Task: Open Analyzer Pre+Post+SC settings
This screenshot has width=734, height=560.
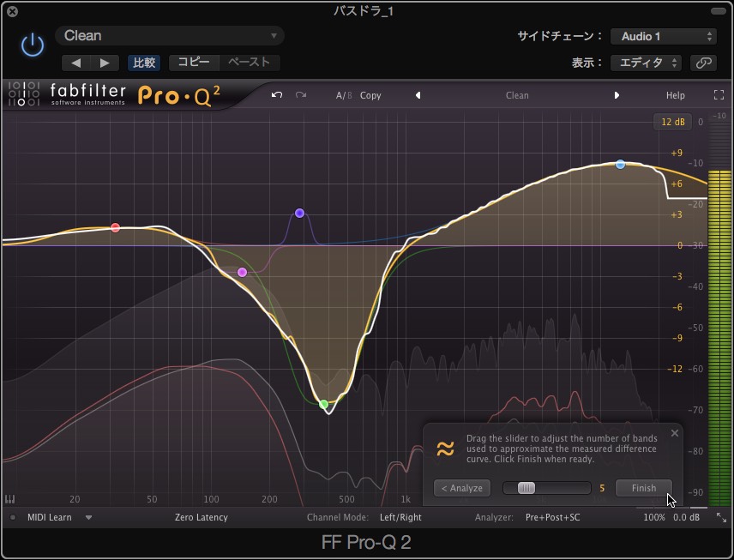Action: (x=552, y=517)
